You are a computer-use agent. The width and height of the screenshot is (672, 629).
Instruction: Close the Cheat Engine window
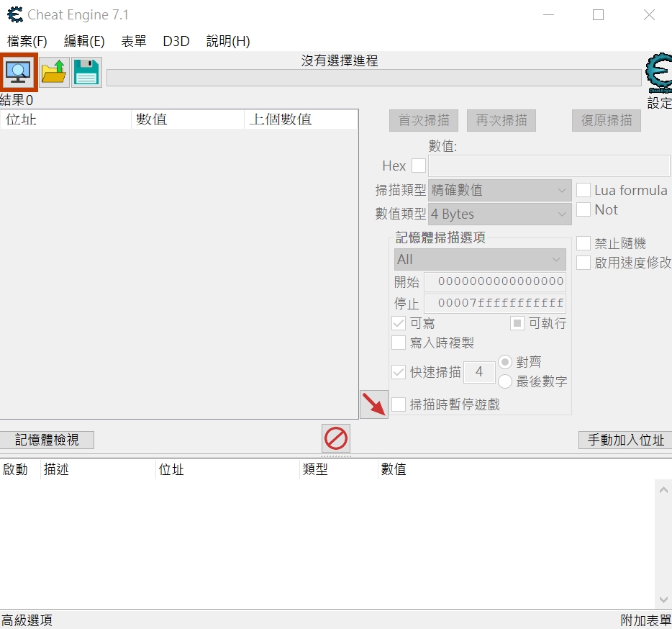click(649, 15)
